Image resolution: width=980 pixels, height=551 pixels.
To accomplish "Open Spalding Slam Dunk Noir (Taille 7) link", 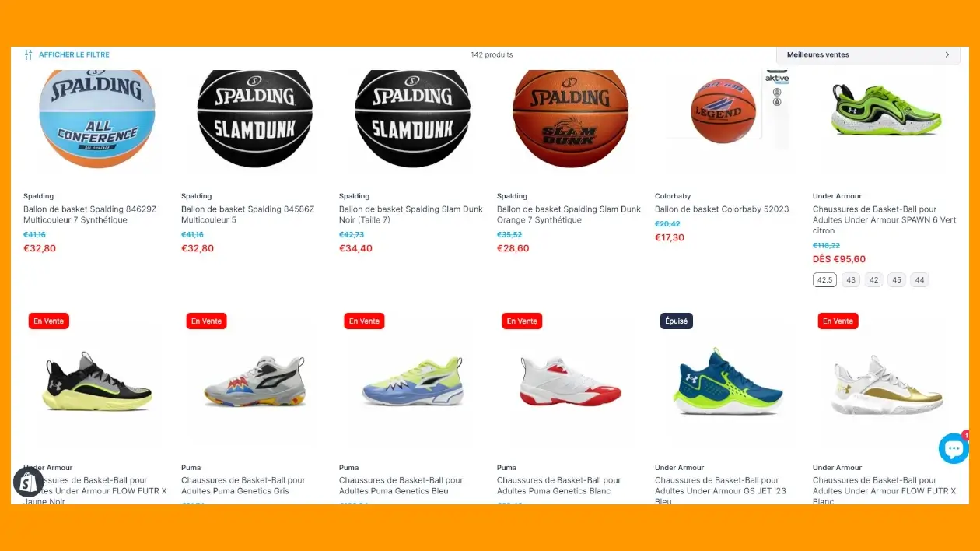I will 411,215.
